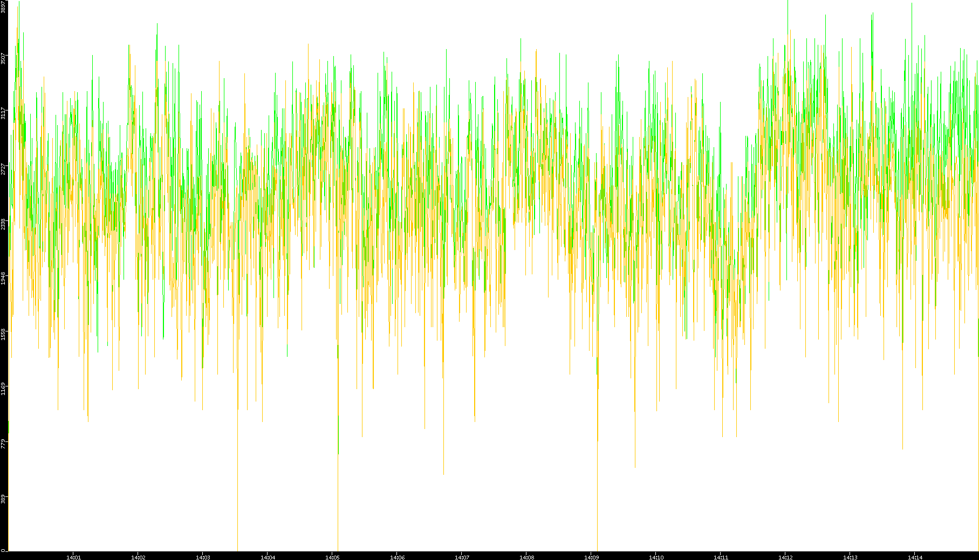Select the 14:14 time label
Screen dimensions: 979x560
click(915, 557)
